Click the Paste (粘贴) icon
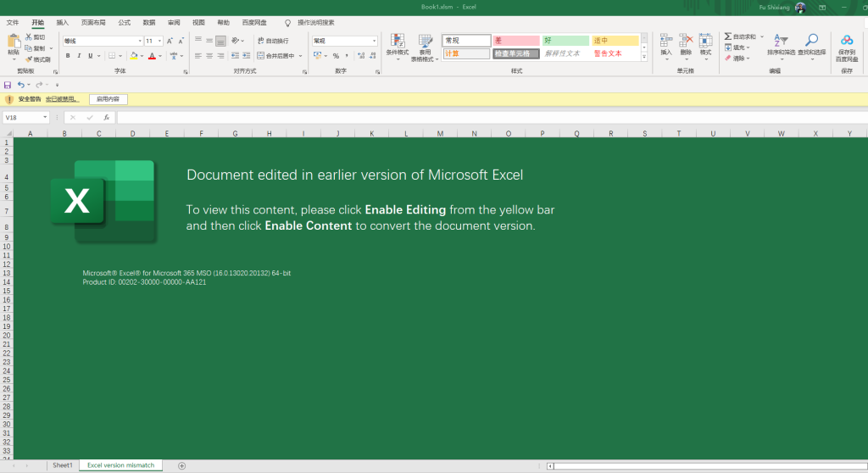Viewport: 868px width, 473px height. tap(14, 42)
